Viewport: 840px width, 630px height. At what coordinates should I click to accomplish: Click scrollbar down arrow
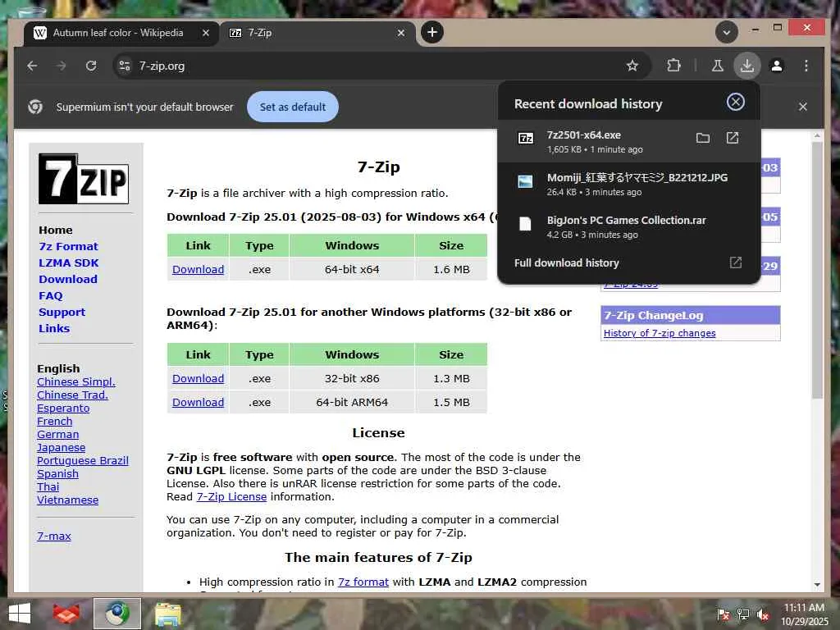coord(817,584)
